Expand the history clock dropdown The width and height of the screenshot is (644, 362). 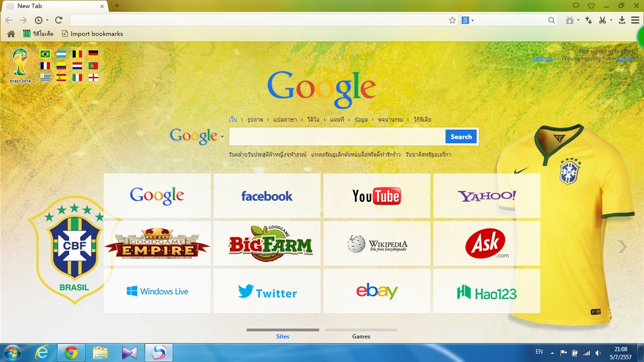click(48, 20)
